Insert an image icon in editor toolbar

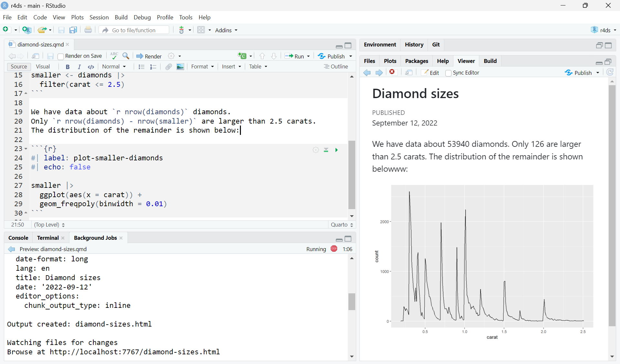pyautogui.click(x=180, y=66)
